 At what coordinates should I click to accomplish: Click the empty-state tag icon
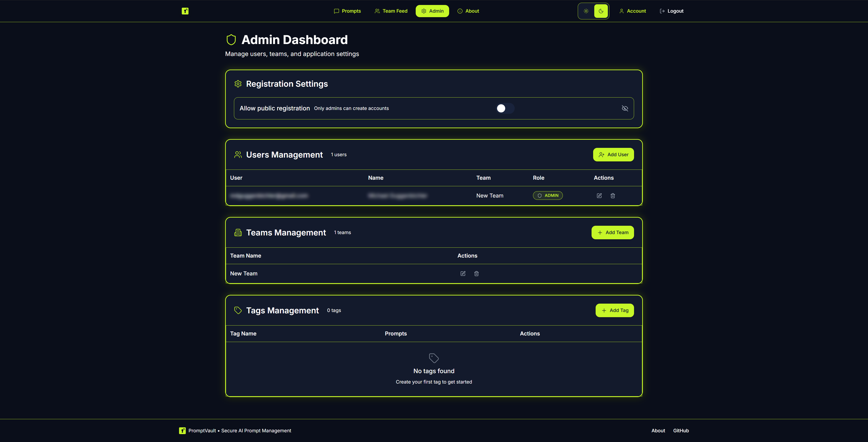click(434, 358)
